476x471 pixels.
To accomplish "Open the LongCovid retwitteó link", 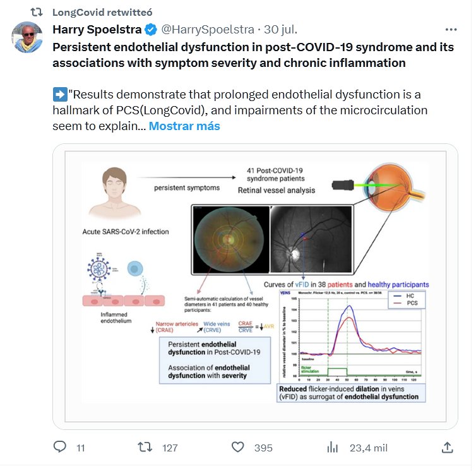I will [102, 12].
